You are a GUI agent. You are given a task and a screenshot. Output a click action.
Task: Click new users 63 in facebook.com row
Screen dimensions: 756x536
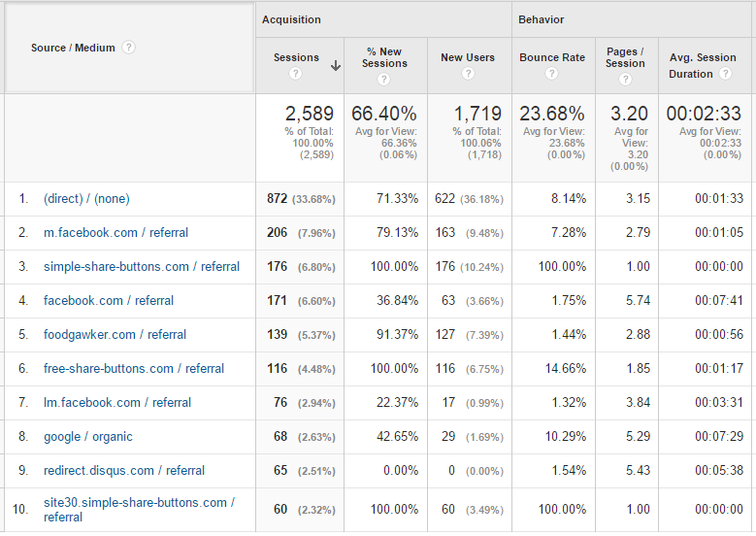[448, 301]
